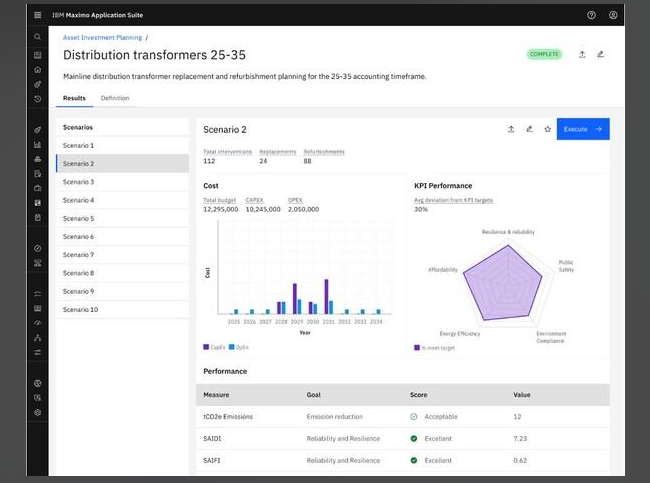Click the sliders adjust icon in the sidebar

(38, 352)
